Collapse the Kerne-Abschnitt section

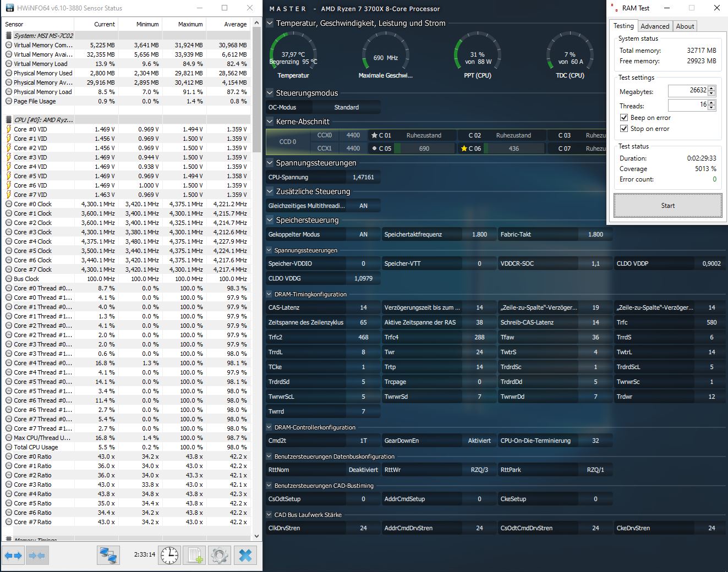270,122
